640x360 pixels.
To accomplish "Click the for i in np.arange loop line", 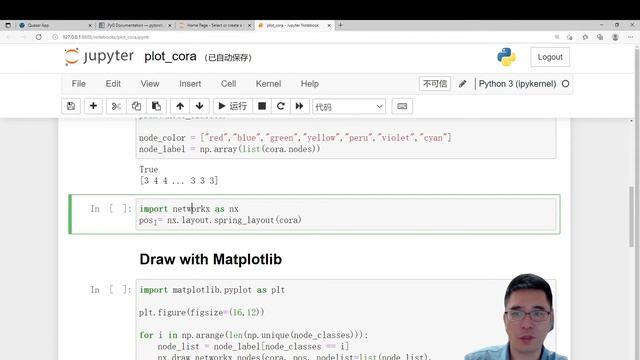I will tap(253, 335).
